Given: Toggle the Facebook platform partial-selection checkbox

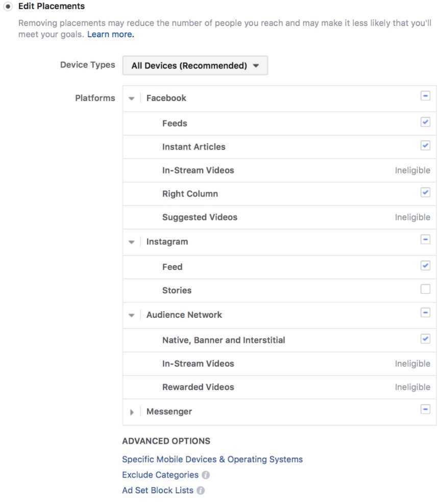Looking at the screenshot, I should click(425, 96).
